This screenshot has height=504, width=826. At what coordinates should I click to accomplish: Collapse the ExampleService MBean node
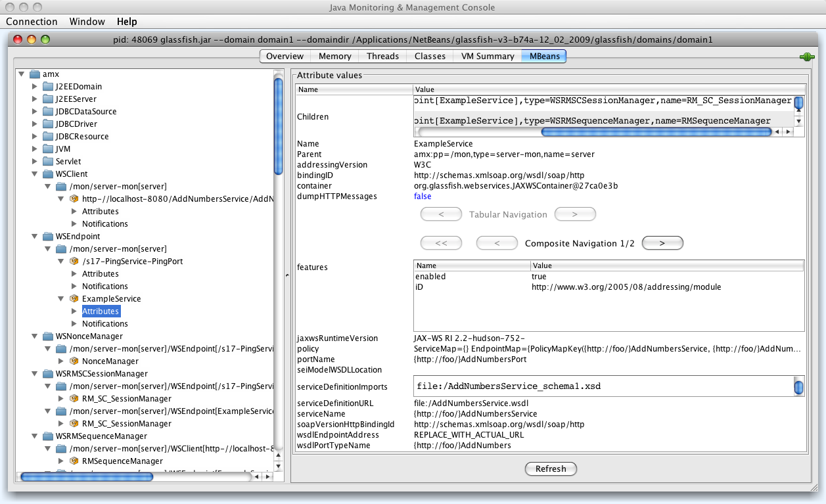pyautogui.click(x=61, y=299)
